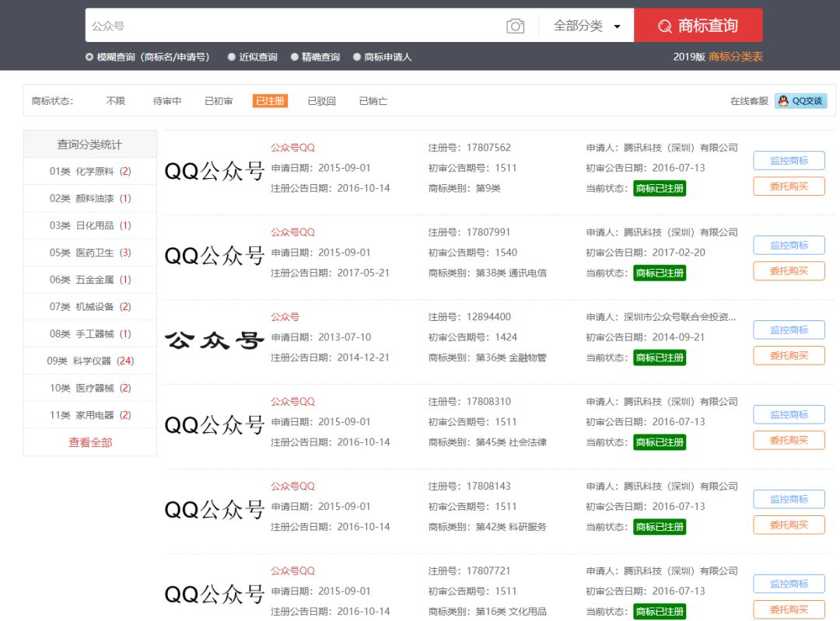840x621 pixels.
Task: Open category 05类 医药卫生
Action: (x=90, y=253)
